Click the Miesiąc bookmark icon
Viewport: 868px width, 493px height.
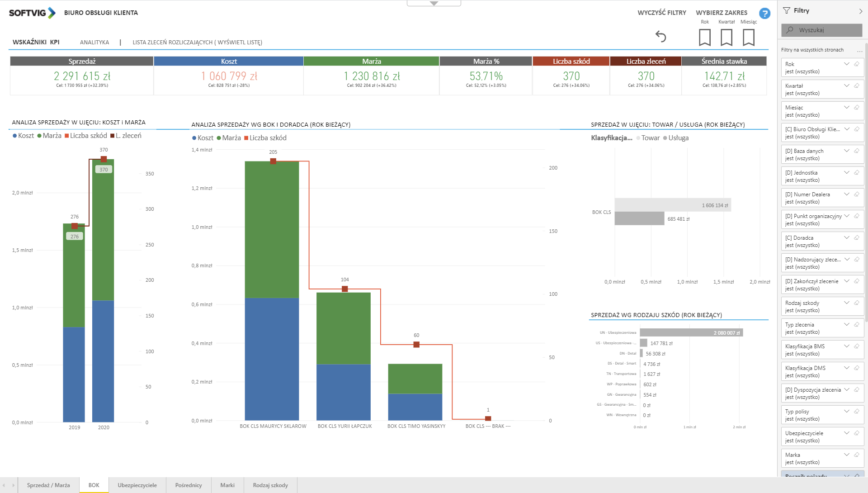(x=748, y=37)
